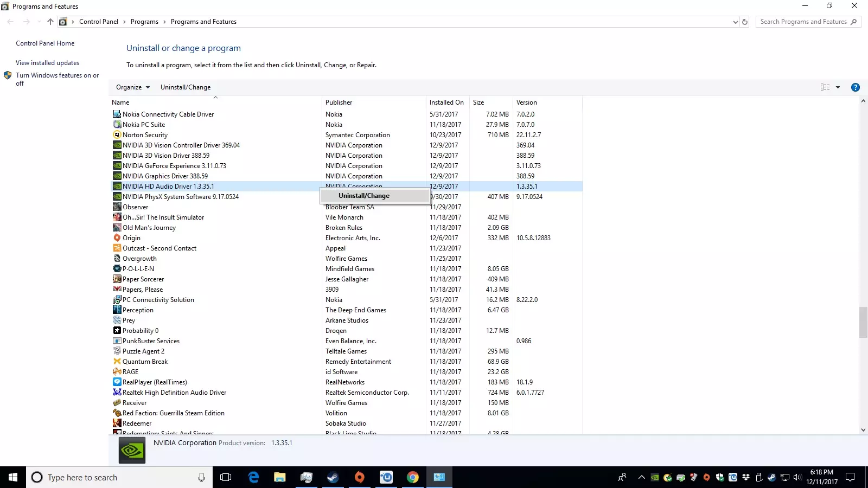Click the Task View taskbar icon
The image size is (868, 488).
coord(226,477)
